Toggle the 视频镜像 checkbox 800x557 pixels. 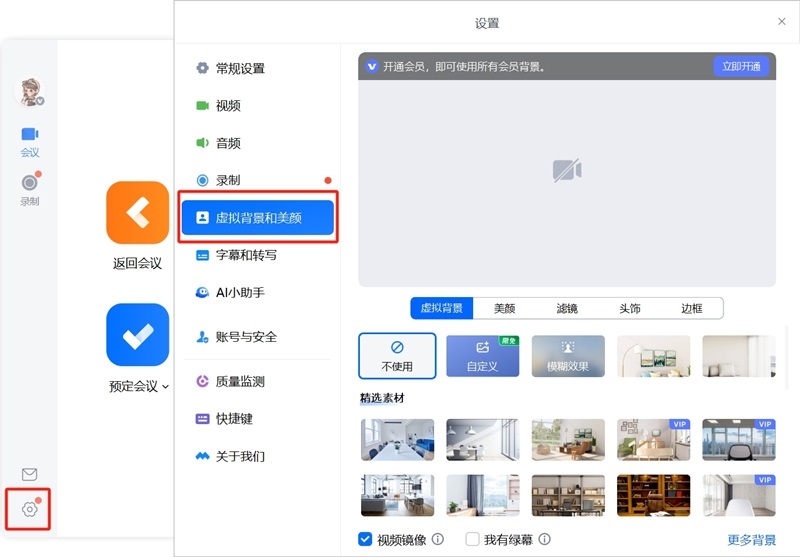(365, 539)
